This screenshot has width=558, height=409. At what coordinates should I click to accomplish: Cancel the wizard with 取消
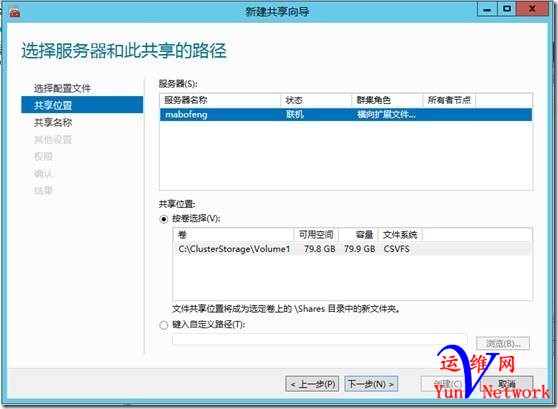pos(507,384)
